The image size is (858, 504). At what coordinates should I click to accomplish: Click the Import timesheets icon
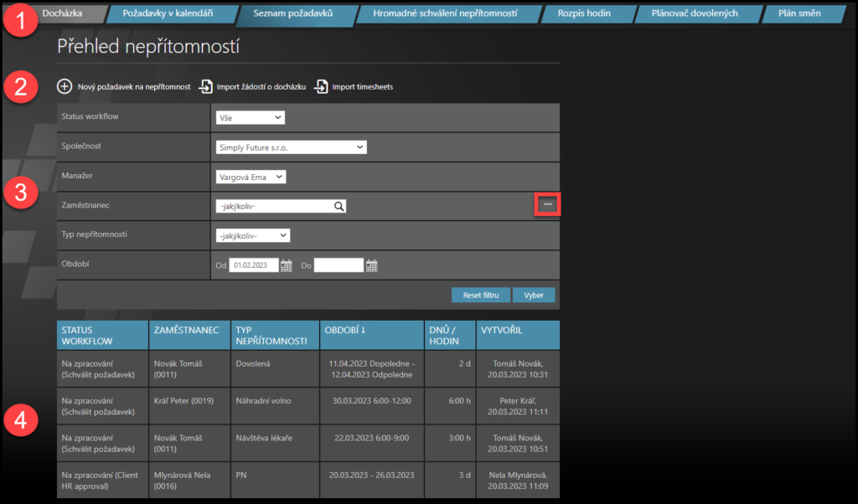click(x=322, y=86)
